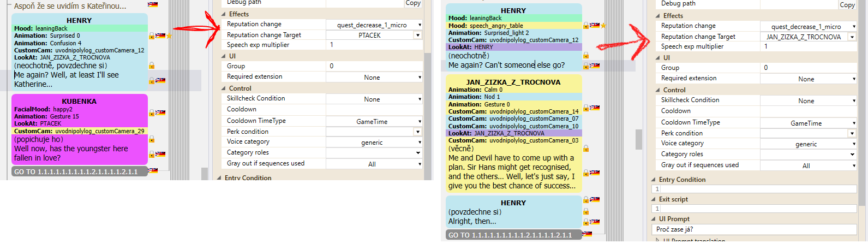
Task: Click the lock icon beside the Surprised 0 animation row
Action: [x=152, y=36]
